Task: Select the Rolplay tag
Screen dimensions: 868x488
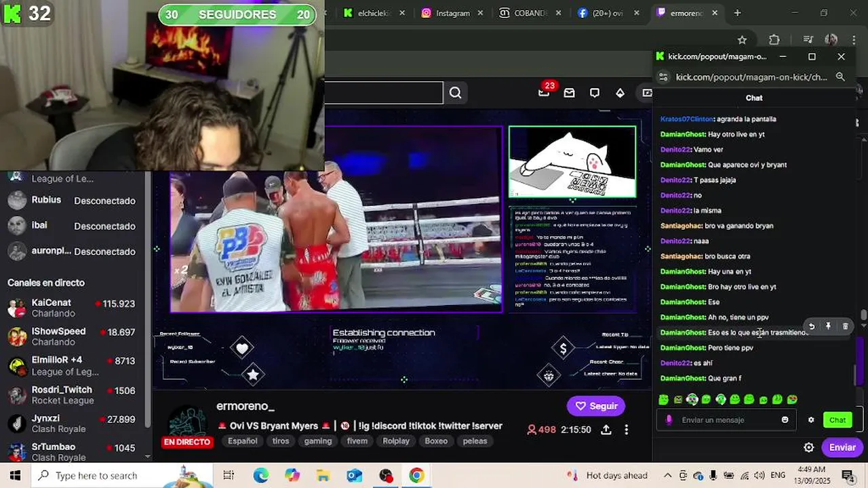Action: point(396,441)
